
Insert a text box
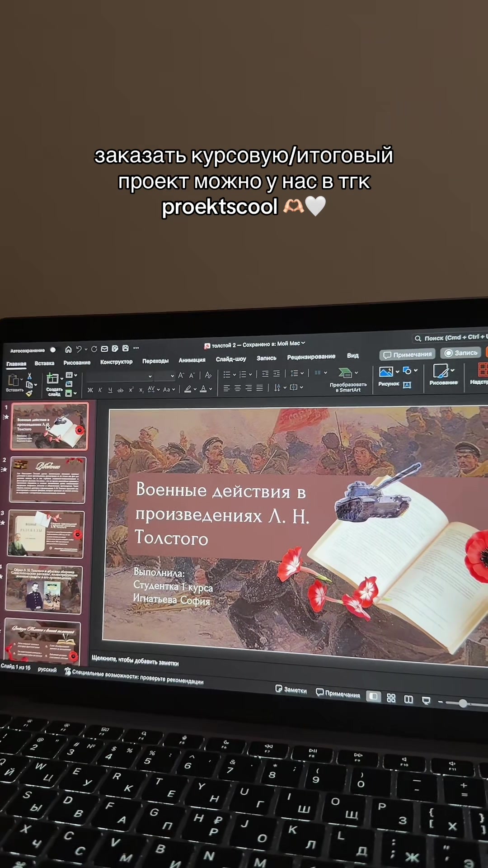(x=407, y=385)
